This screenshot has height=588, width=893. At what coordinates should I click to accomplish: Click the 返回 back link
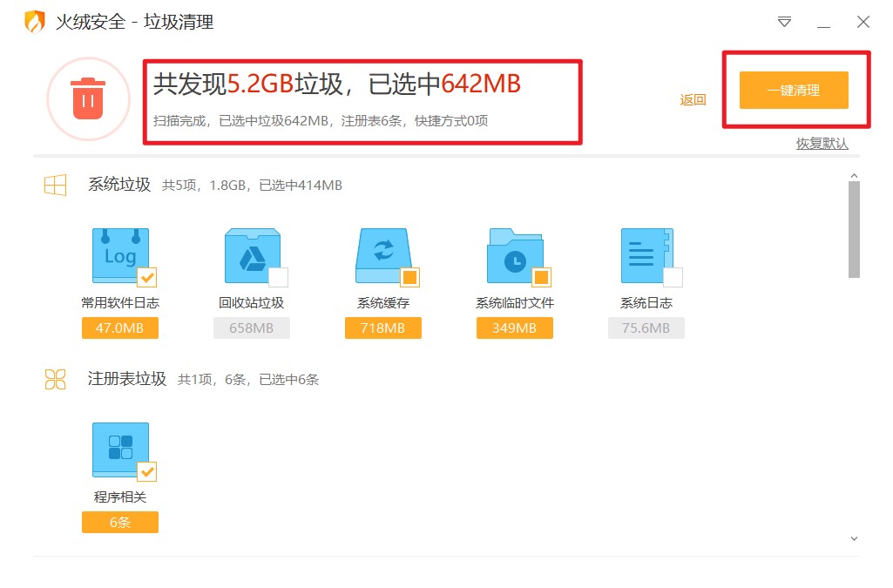click(692, 100)
